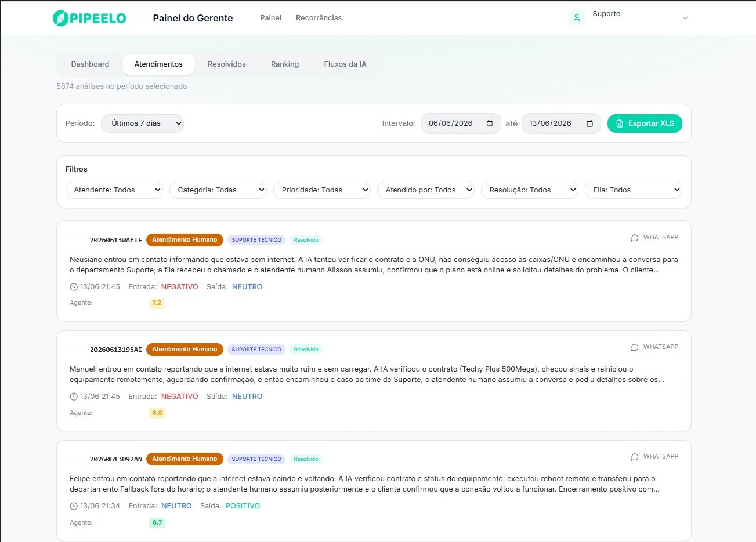Open the Atendente: Todos filter
756x542 pixels.
coord(114,190)
